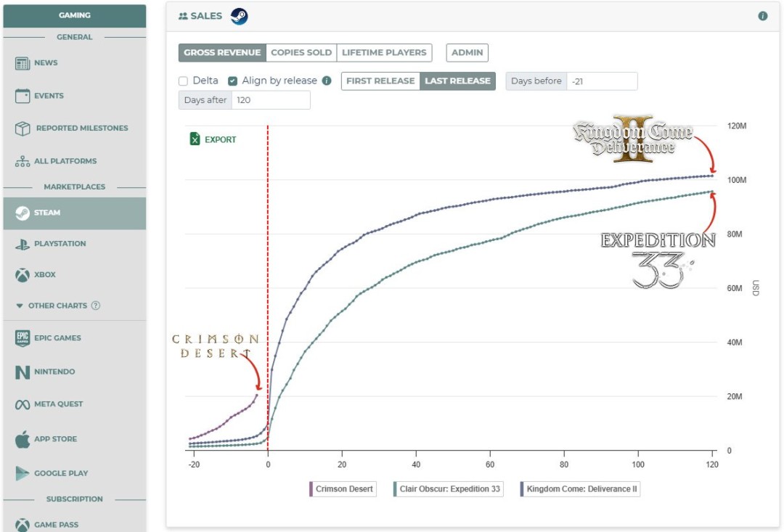Open News via its newspaper icon

pos(23,63)
